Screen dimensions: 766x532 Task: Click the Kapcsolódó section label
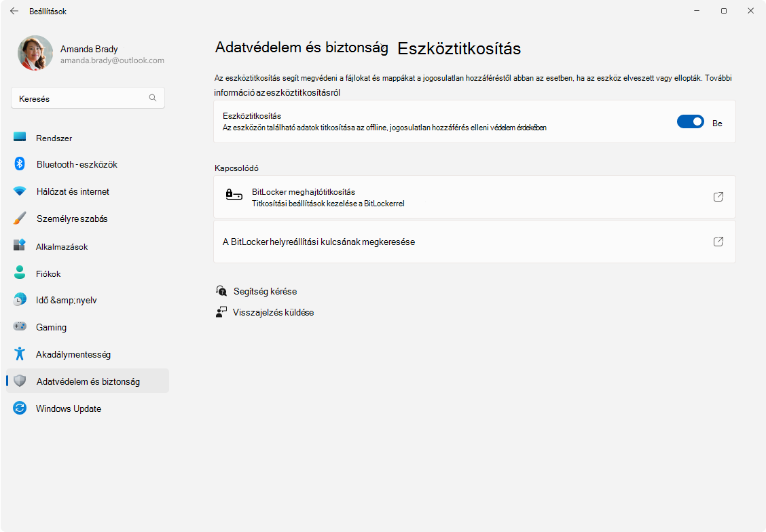(x=236, y=168)
